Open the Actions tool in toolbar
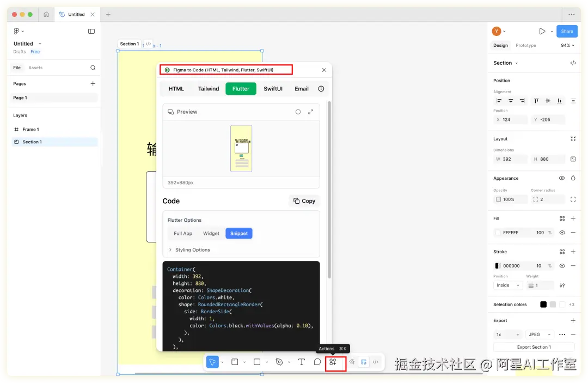The height and width of the screenshot is (383, 588). click(x=333, y=362)
